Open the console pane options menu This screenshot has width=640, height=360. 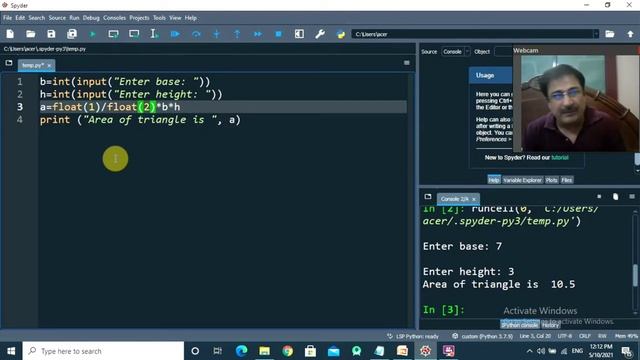[632, 197]
